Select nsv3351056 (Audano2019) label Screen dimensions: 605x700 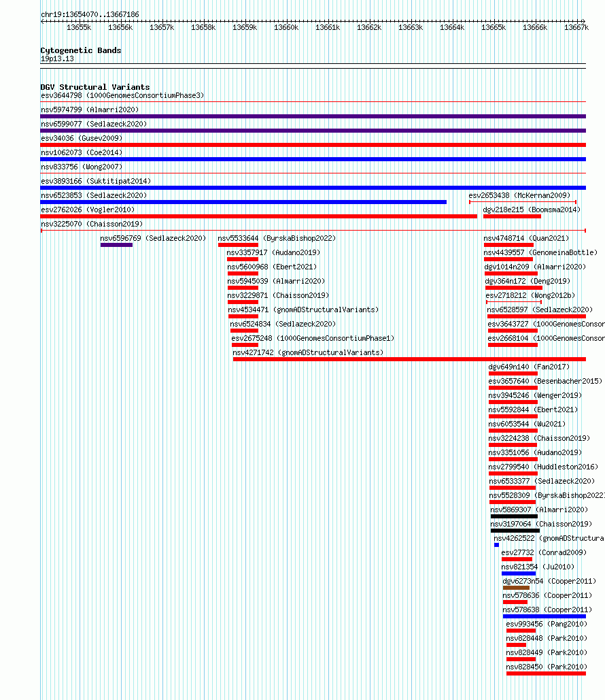536,452
